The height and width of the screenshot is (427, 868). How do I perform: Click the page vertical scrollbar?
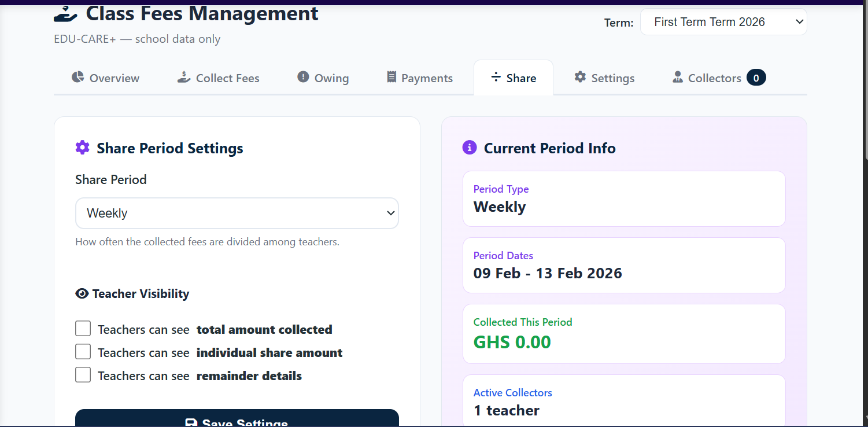(865, 81)
